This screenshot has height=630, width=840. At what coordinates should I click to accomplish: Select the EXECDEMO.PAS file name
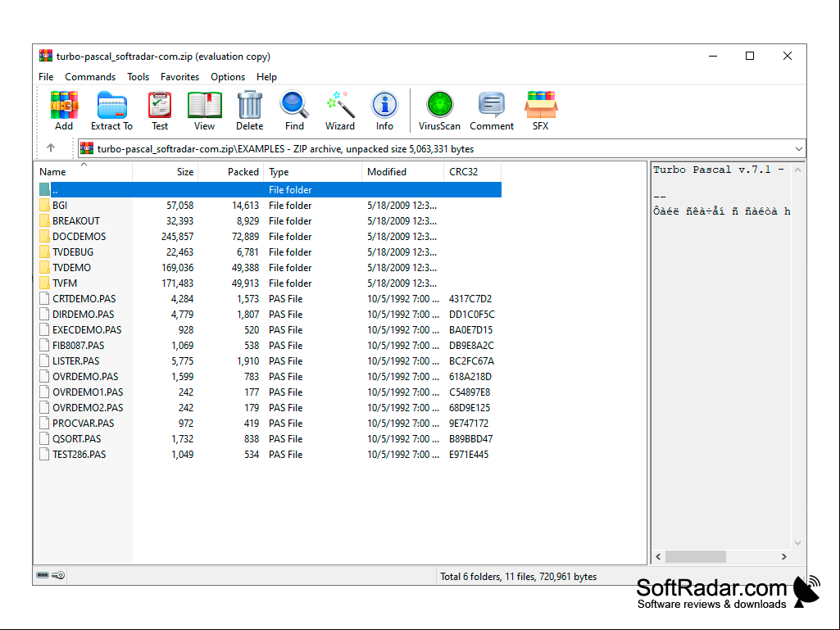tap(87, 329)
